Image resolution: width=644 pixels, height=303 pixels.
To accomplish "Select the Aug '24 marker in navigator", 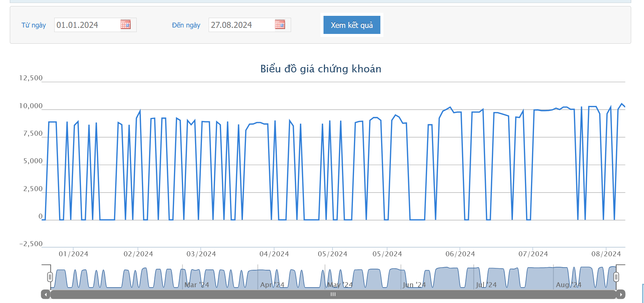I will [568, 285].
